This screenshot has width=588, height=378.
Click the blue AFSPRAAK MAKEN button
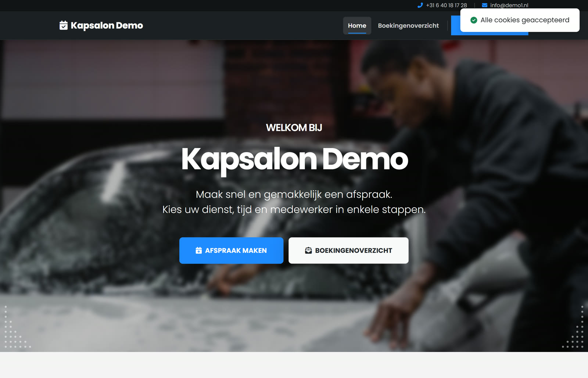click(x=231, y=251)
